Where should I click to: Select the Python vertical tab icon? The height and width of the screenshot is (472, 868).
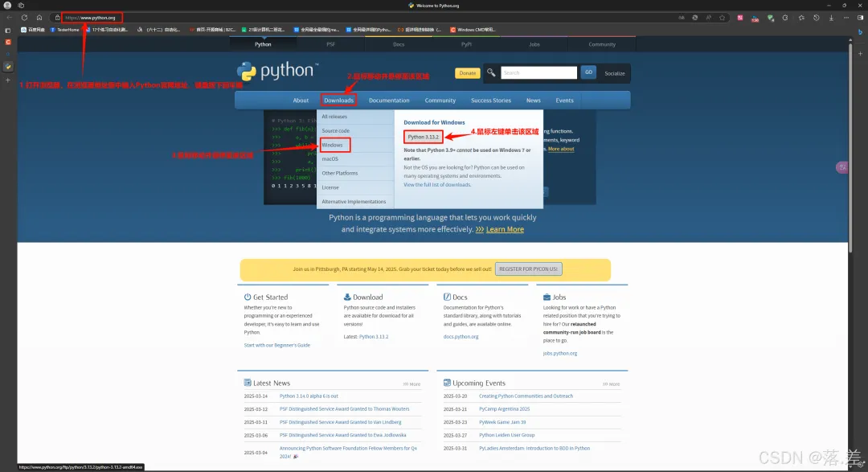[x=8, y=67]
